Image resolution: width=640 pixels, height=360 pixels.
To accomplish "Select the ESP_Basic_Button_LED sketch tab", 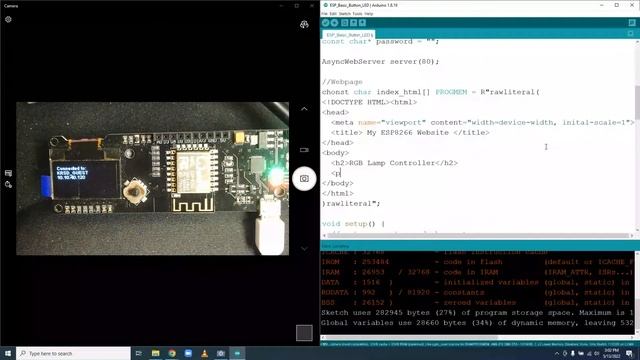I will pos(349,35).
